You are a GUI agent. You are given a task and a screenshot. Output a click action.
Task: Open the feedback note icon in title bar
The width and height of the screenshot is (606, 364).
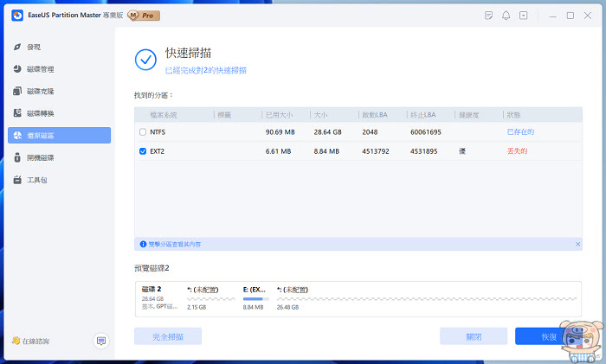pyautogui.click(x=488, y=16)
